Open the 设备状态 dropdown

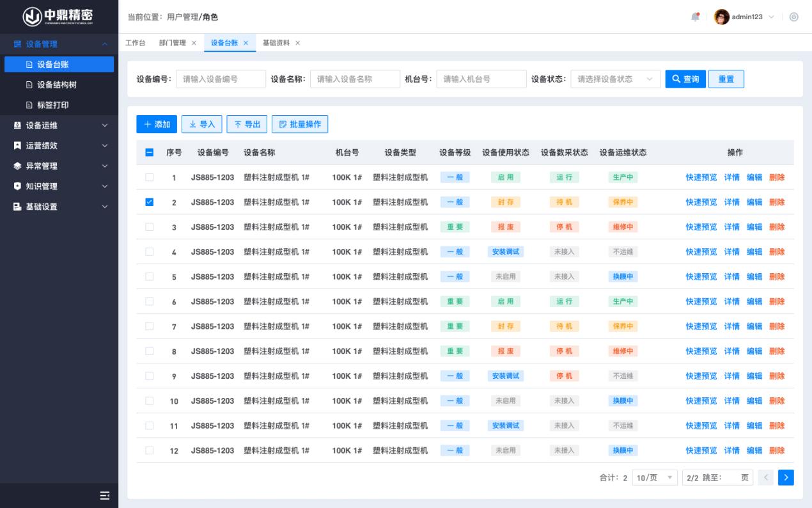click(x=615, y=79)
